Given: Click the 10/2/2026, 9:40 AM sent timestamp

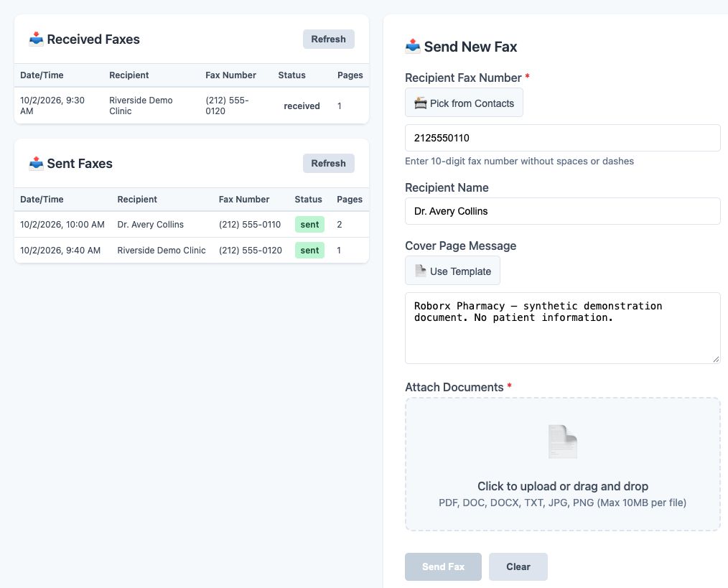Looking at the screenshot, I should tap(60, 251).
